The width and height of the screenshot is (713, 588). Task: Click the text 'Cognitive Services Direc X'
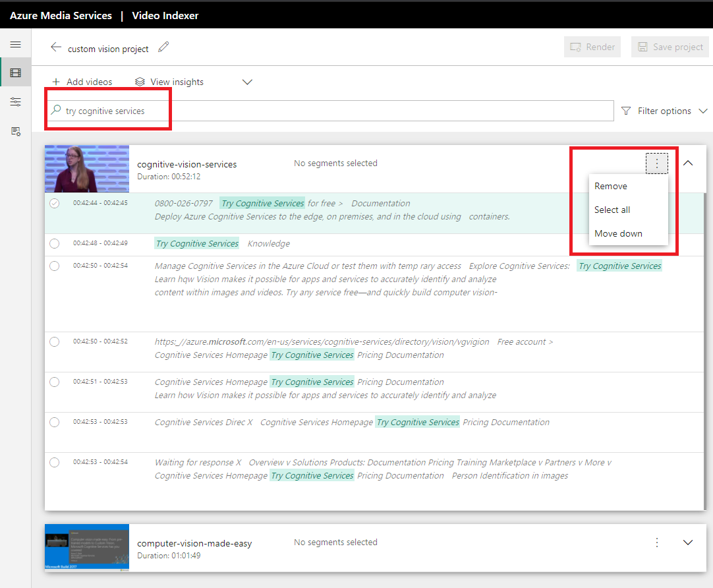click(203, 422)
